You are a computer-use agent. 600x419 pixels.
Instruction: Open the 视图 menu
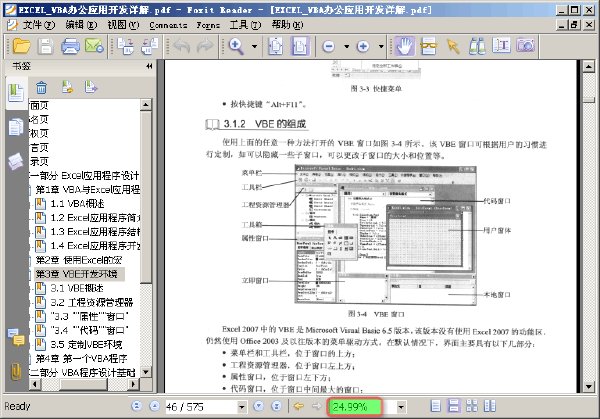pos(123,25)
